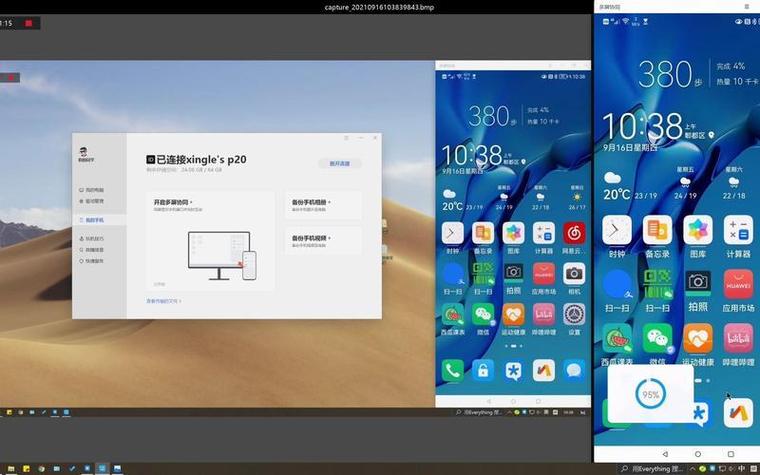Expand the 备份手机视频 option

click(311, 238)
